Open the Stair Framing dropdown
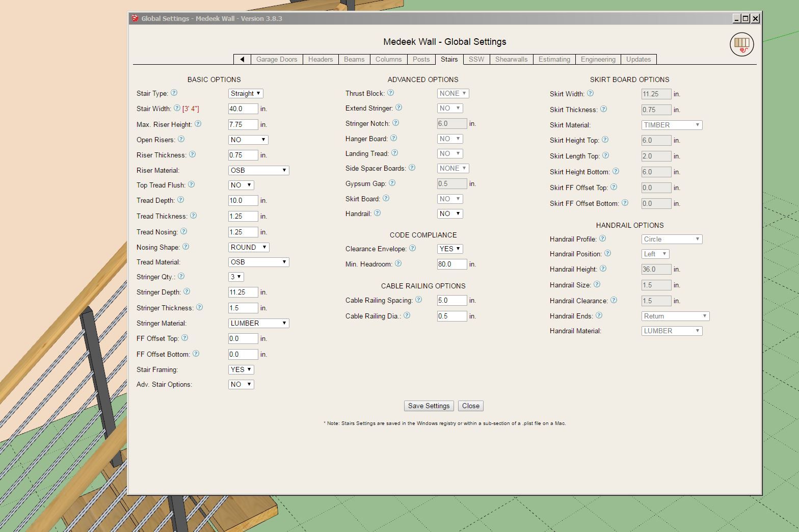Viewport: 799px width, 532px height. 241,369
